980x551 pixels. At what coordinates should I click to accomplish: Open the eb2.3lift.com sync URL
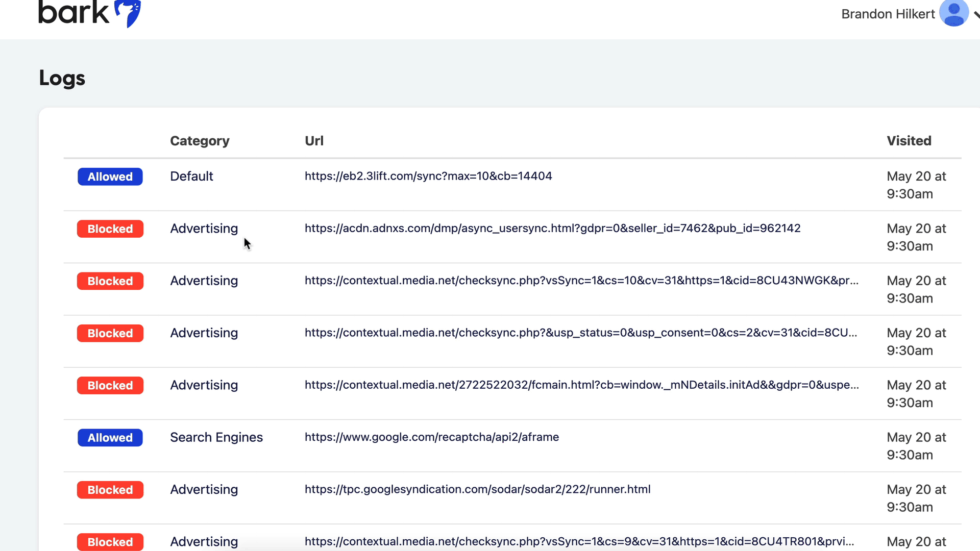click(x=428, y=176)
